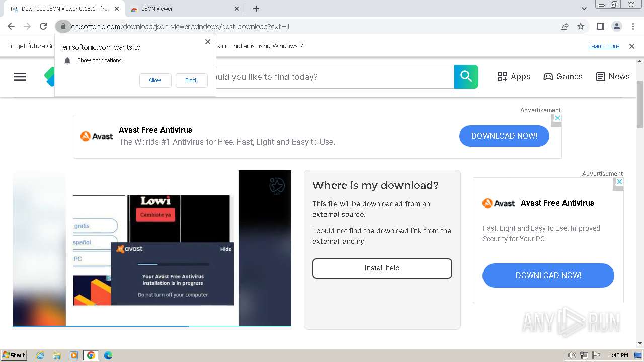Open volume control in system tray
This screenshot has width=644, height=362.
pyautogui.click(x=572, y=355)
